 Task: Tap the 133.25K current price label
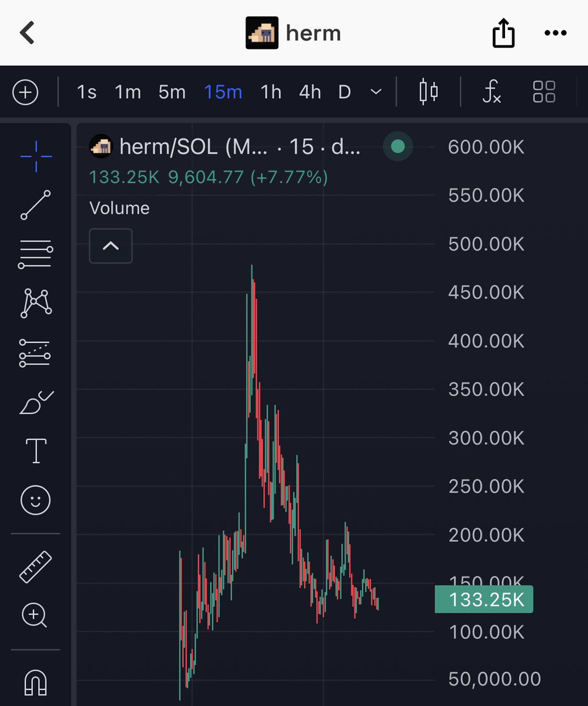pos(484,600)
